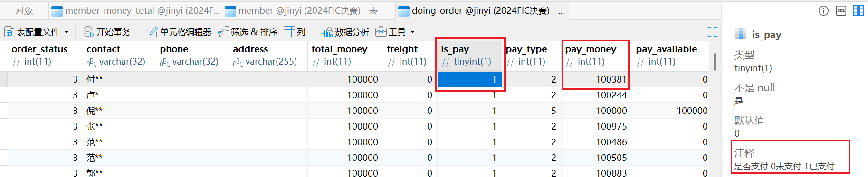The image size is (868, 177).
Task: Click the 列 columns icon
Action: tap(295, 32)
